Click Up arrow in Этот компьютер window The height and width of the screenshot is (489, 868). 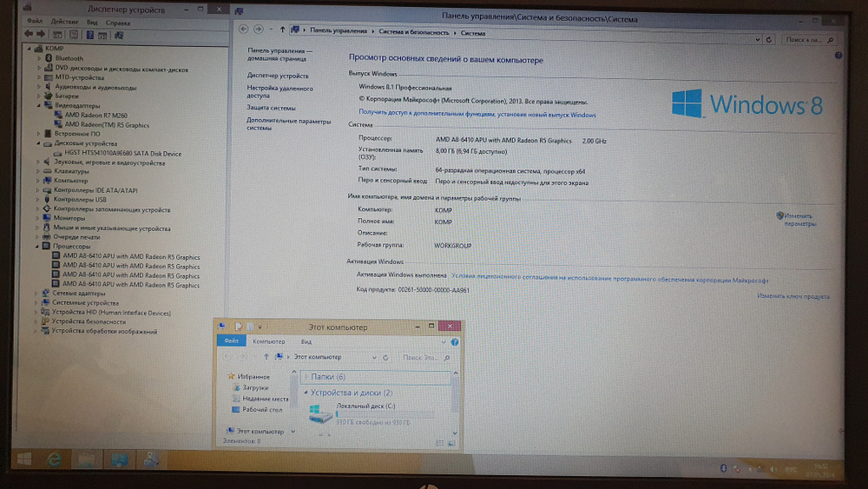click(266, 357)
